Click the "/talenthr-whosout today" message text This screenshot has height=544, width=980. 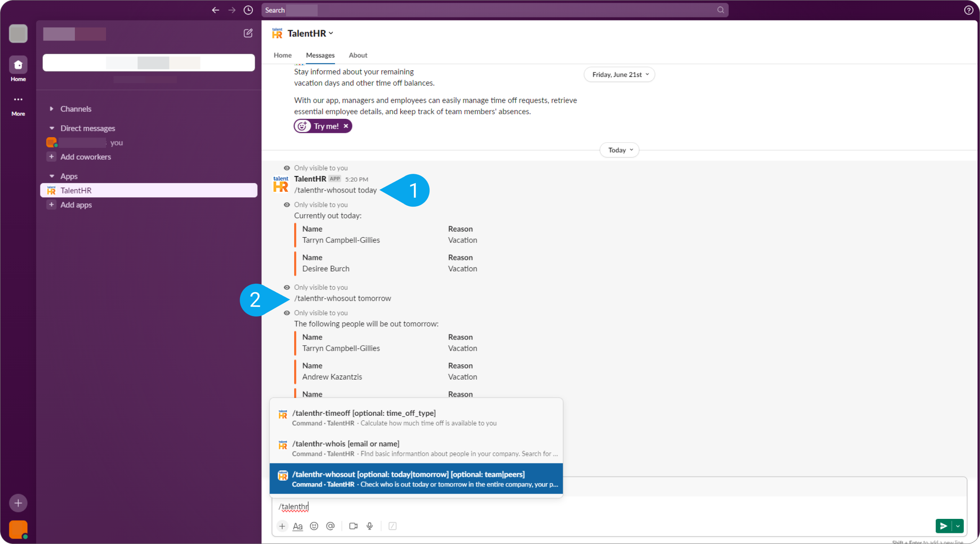(x=335, y=190)
